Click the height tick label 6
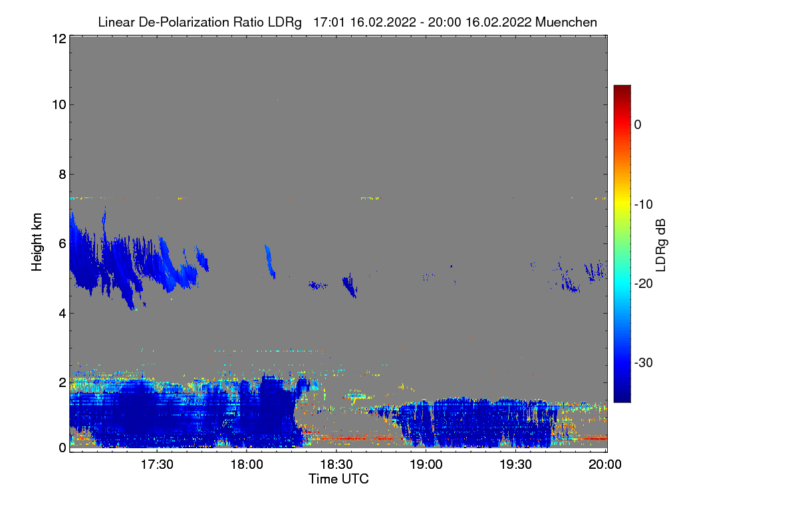 click(x=62, y=244)
